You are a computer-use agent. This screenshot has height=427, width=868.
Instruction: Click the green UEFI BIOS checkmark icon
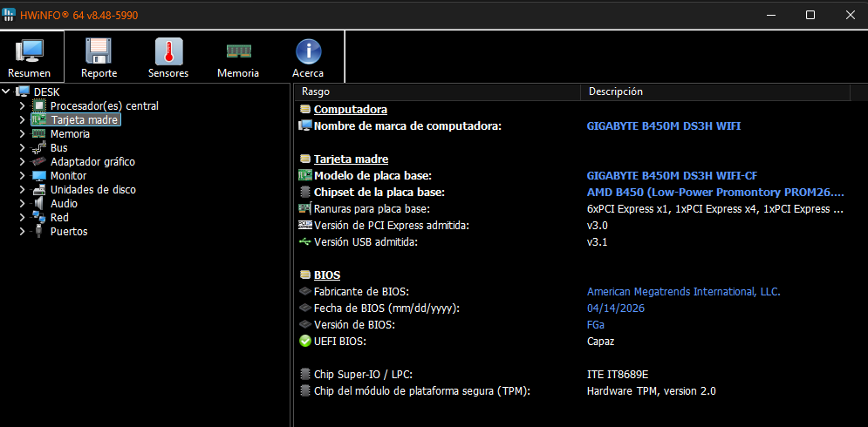click(305, 342)
